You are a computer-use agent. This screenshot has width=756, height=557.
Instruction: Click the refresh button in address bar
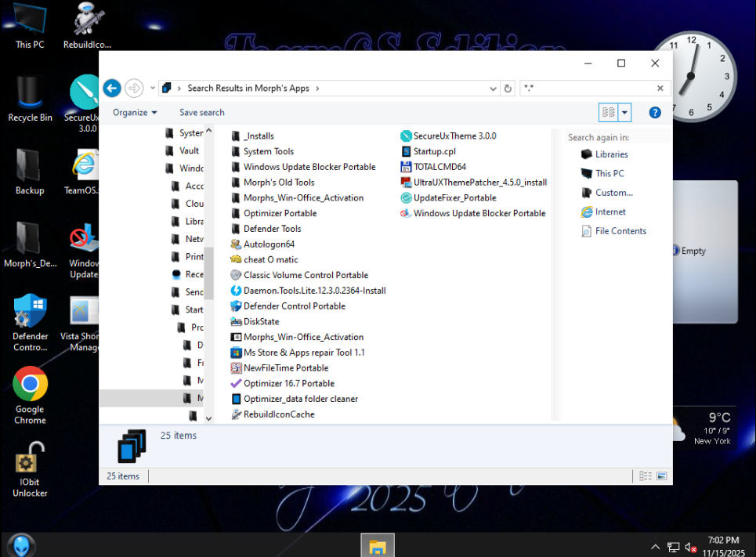(x=508, y=89)
